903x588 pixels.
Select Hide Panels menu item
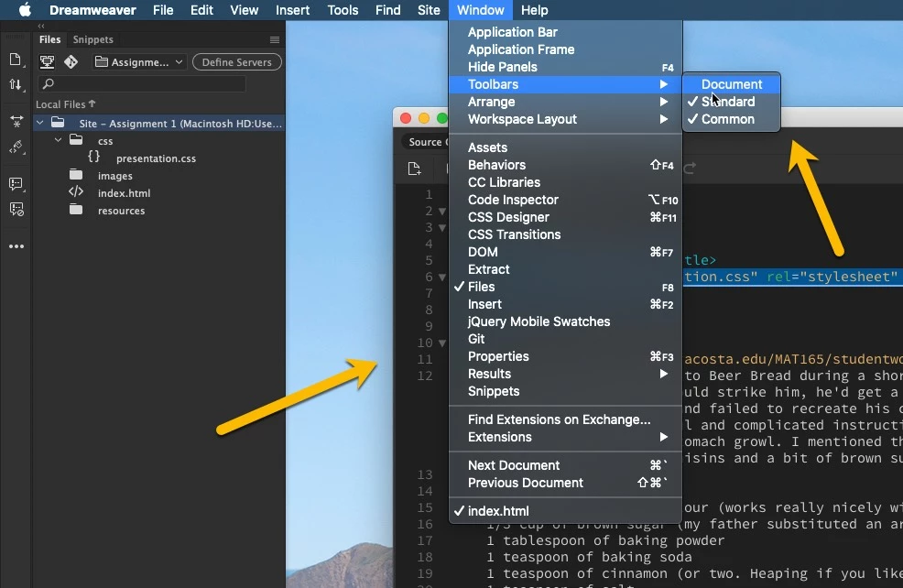pos(565,67)
